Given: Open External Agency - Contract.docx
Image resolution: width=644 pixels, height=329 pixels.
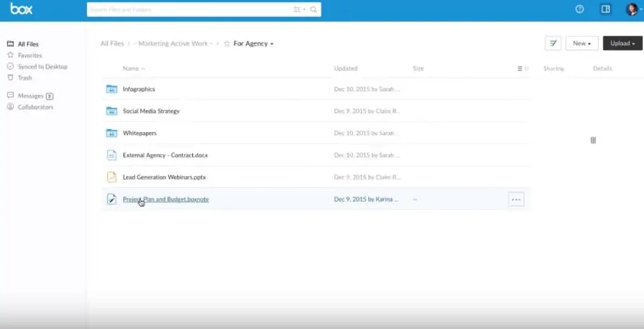Looking at the screenshot, I should tap(165, 156).
